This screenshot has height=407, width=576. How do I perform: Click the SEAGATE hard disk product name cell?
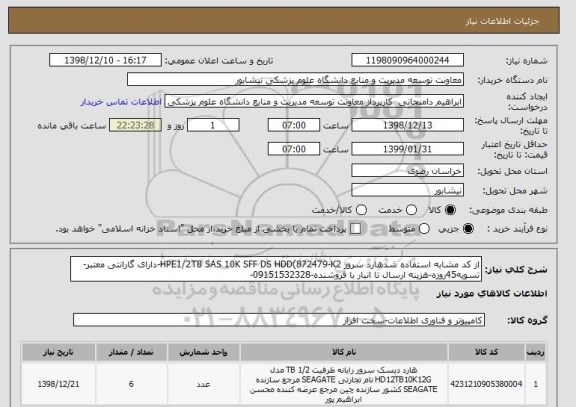(x=344, y=384)
